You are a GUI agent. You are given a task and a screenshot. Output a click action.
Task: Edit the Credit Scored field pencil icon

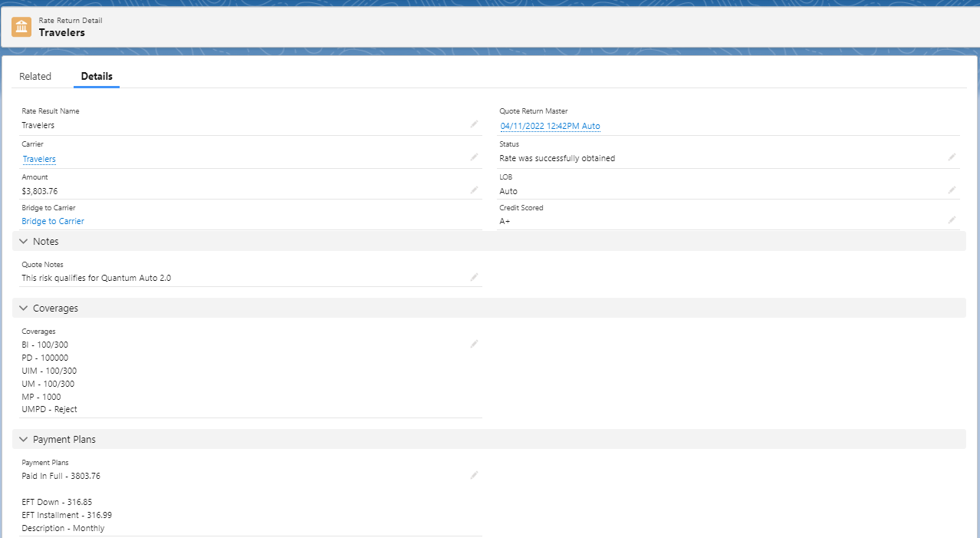[952, 219]
